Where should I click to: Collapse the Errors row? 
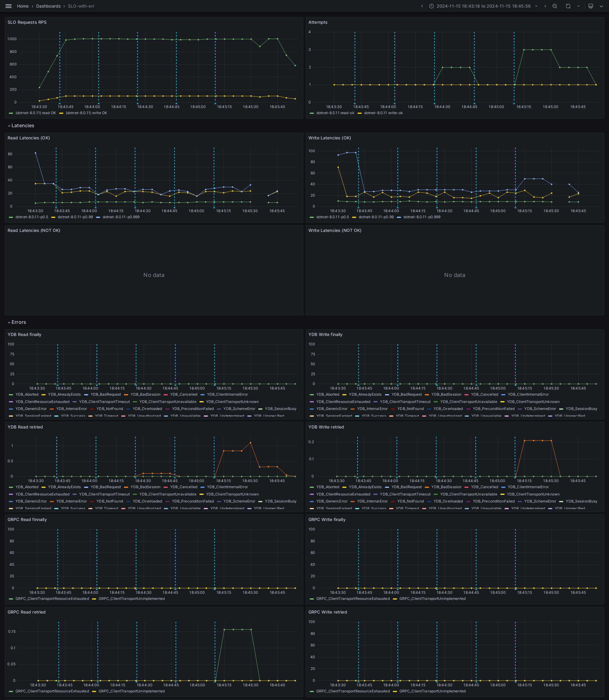tap(17, 322)
